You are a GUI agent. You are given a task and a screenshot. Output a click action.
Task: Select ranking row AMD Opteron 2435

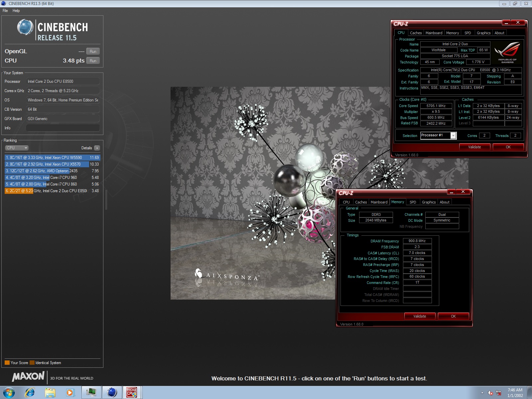[52, 171]
